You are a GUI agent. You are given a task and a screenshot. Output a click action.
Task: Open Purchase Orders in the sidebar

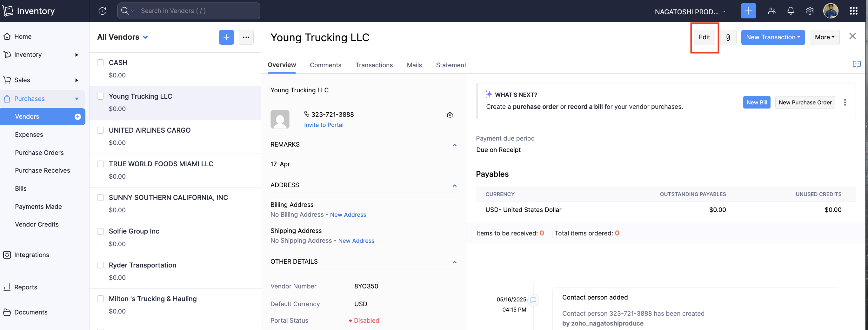point(39,153)
